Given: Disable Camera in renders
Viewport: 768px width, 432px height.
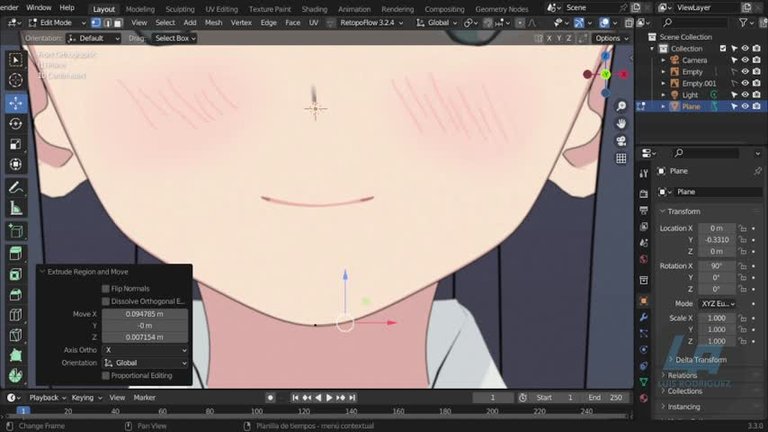Looking at the screenshot, I should pyautogui.click(x=757, y=60).
